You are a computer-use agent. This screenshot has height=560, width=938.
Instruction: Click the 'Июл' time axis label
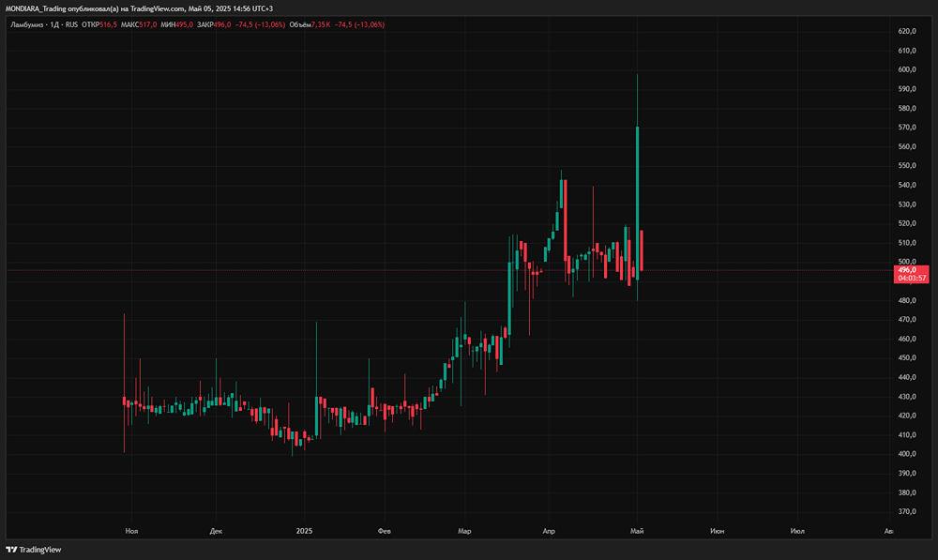tap(796, 531)
